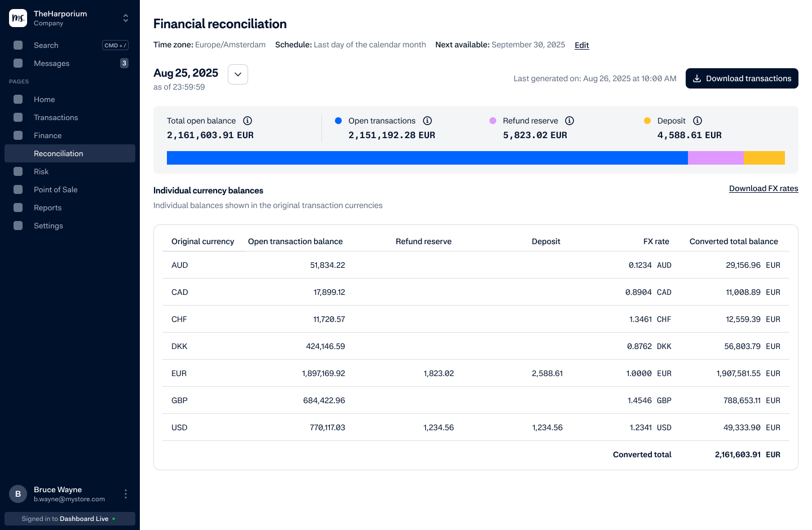Screen dimensions: 812x530
Task: Click the Settings sidebar icon
Action: (x=18, y=226)
